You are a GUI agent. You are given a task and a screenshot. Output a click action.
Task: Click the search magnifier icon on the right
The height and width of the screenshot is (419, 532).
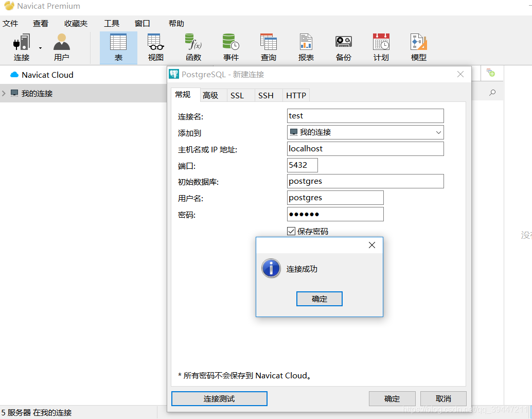(x=492, y=92)
